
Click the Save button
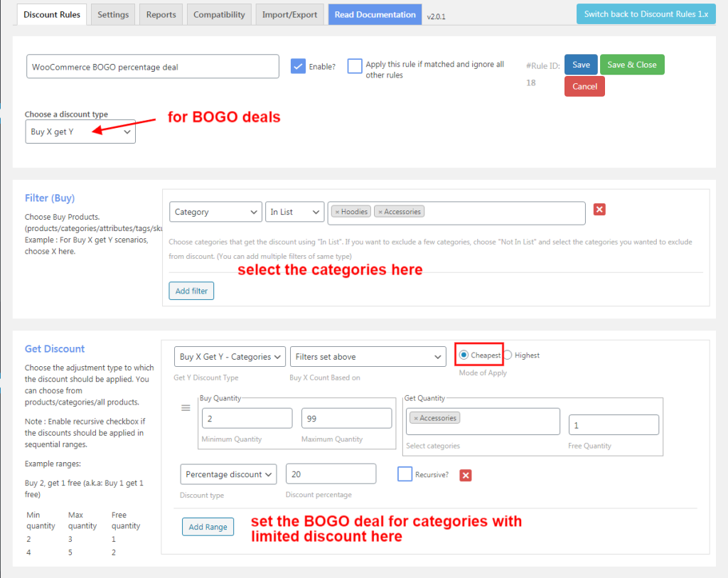(x=581, y=65)
